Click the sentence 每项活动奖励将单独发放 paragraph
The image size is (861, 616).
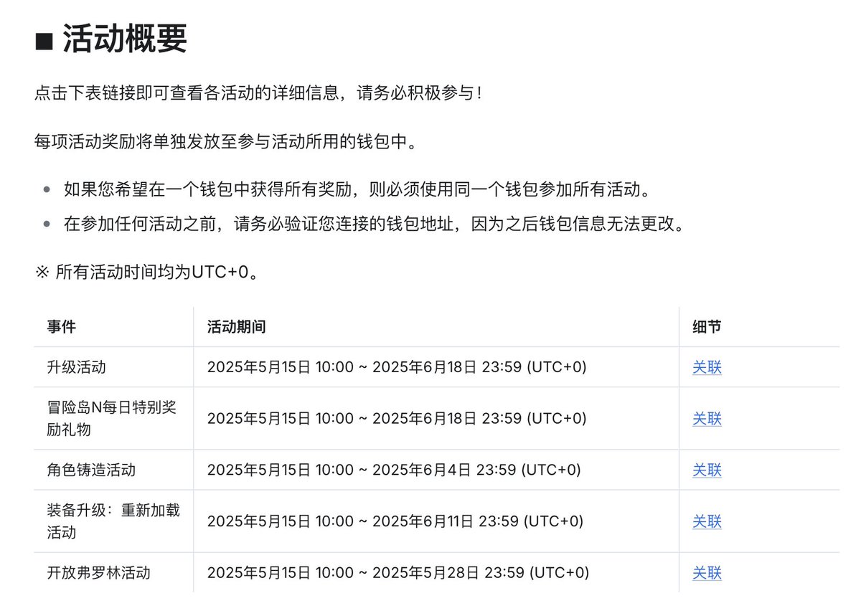click(225, 142)
